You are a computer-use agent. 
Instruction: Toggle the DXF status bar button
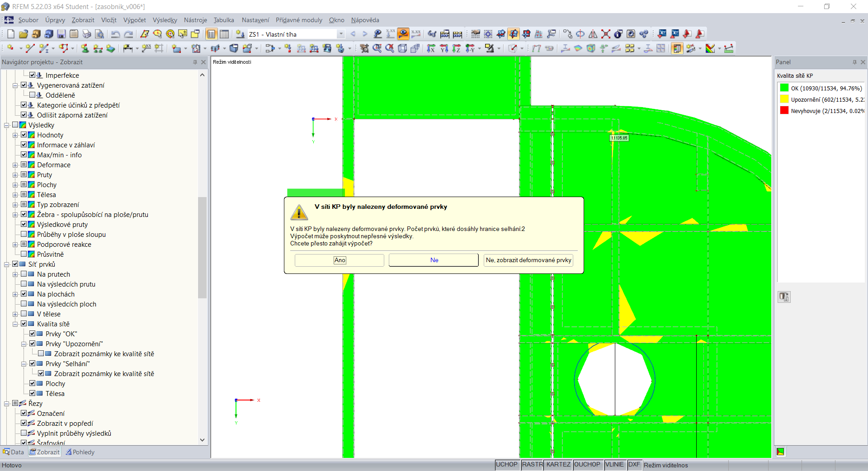[x=634, y=465]
